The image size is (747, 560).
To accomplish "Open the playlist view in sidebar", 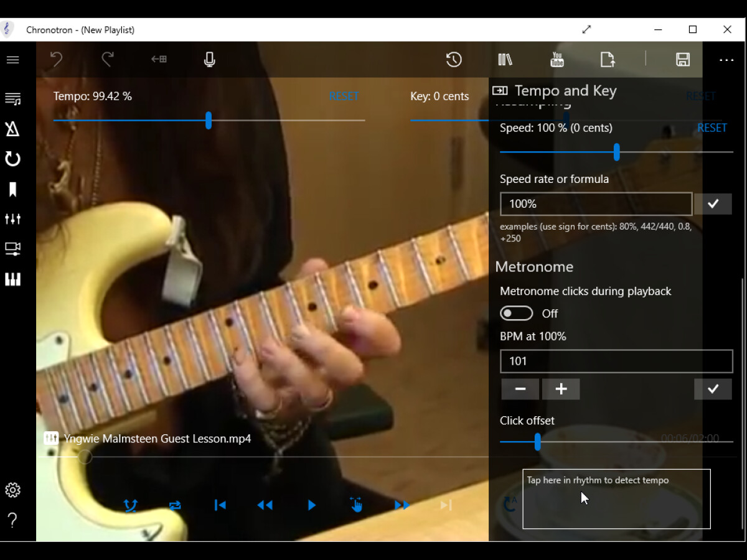I will [x=12, y=99].
